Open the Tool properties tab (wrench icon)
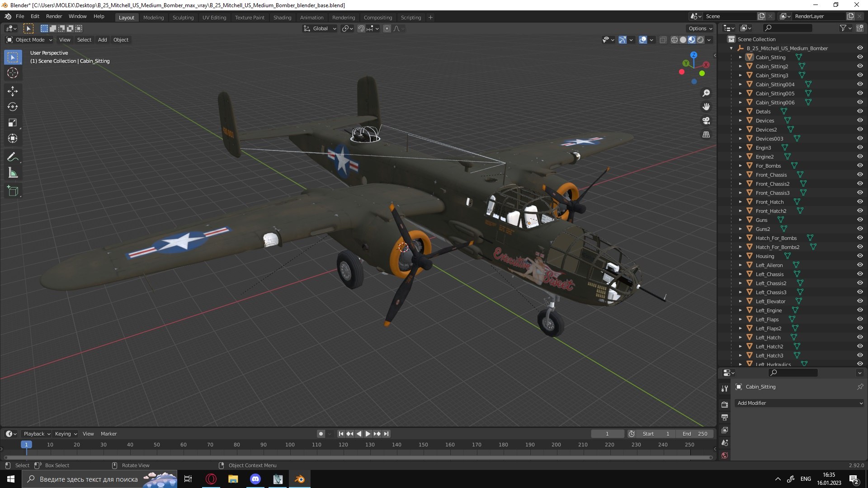 (725, 389)
